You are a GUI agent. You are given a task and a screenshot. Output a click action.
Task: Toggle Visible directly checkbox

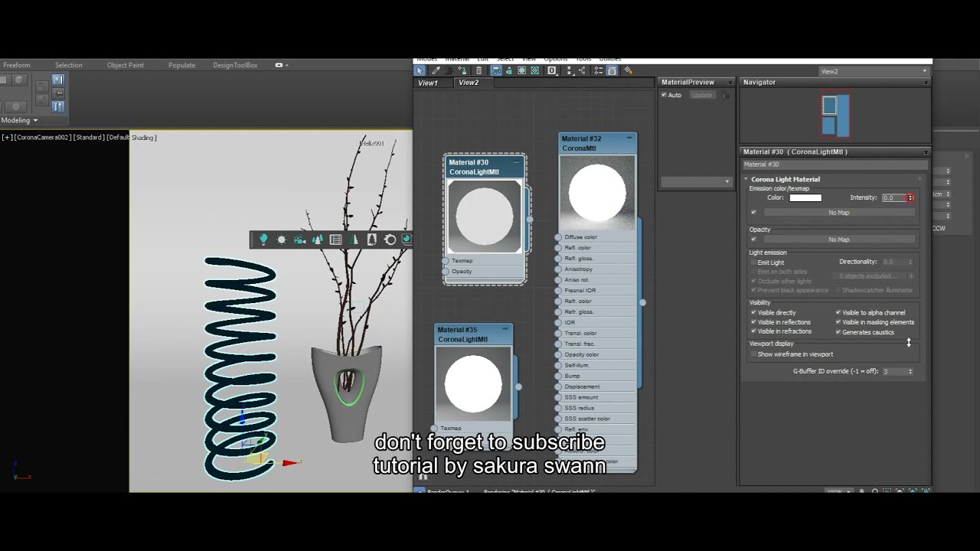pos(753,312)
